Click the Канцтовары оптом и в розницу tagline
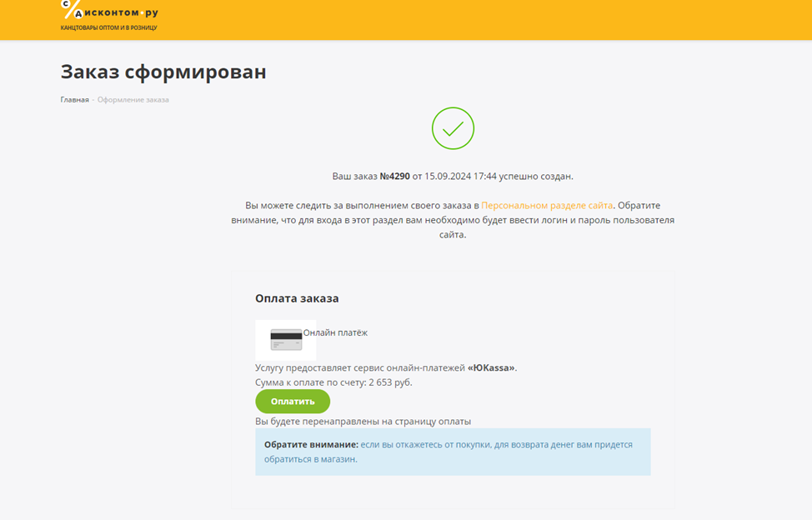 (x=108, y=27)
